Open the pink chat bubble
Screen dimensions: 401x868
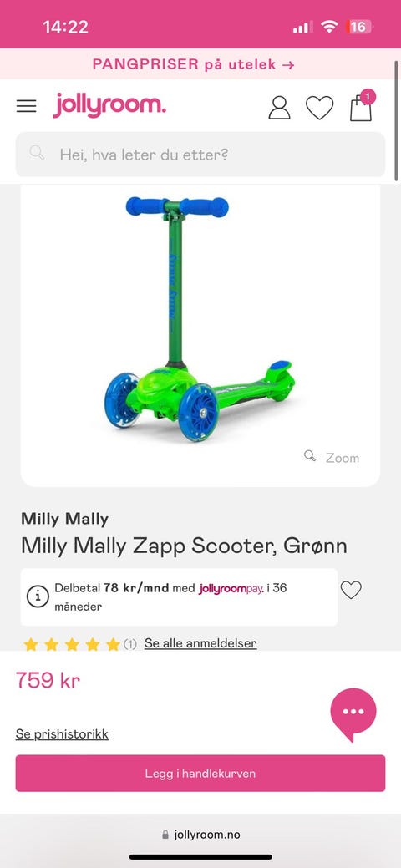[x=353, y=713]
